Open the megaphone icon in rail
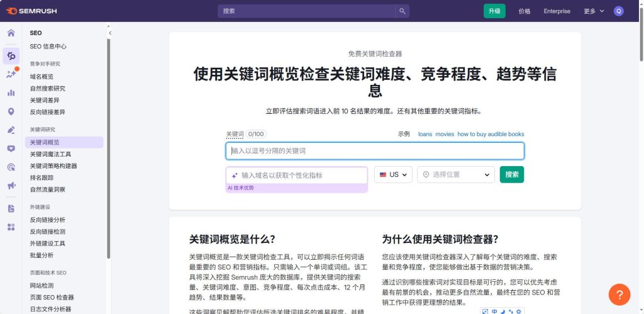This screenshot has width=644, height=314. point(11,186)
